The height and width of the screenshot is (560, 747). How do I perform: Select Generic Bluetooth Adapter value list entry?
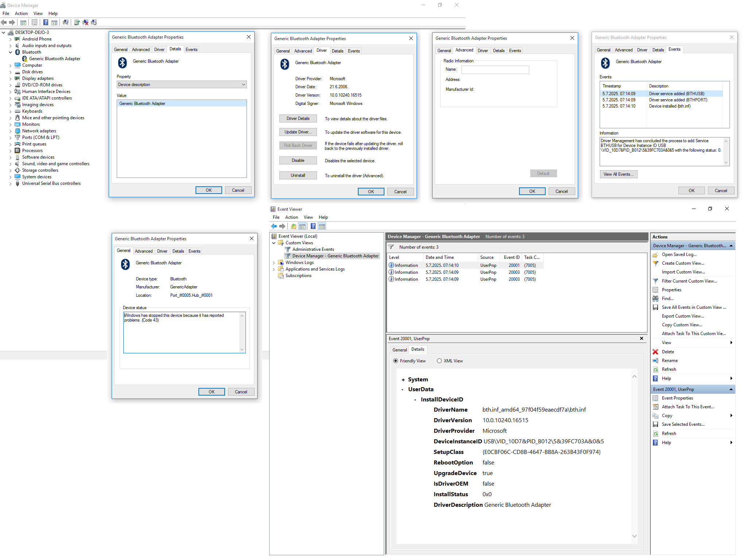click(x=182, y=104)
